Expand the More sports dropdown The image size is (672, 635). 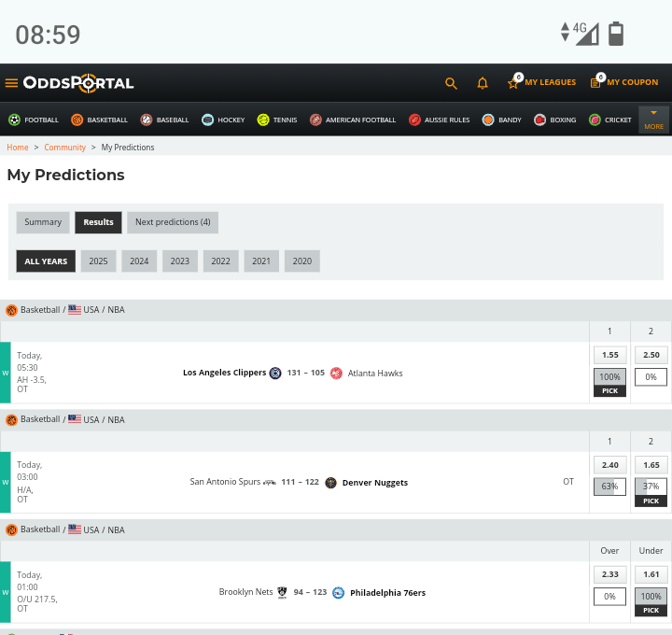coord(653,120)
